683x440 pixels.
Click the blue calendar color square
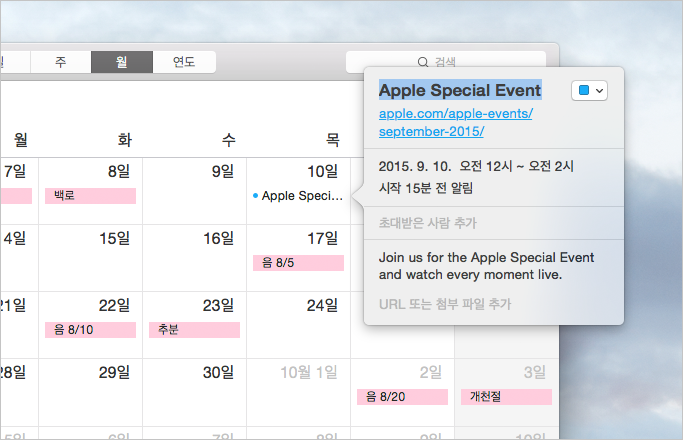coord(584,90)
